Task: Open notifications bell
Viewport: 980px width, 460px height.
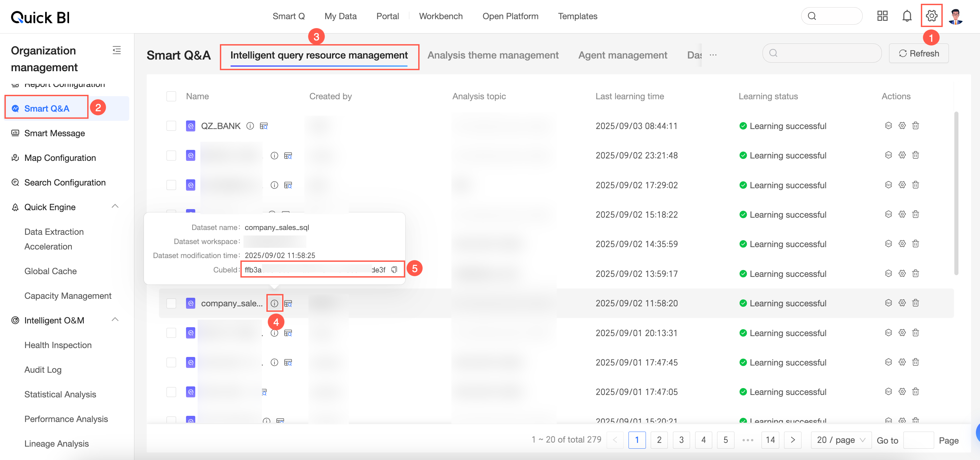Action: (907, 16)
